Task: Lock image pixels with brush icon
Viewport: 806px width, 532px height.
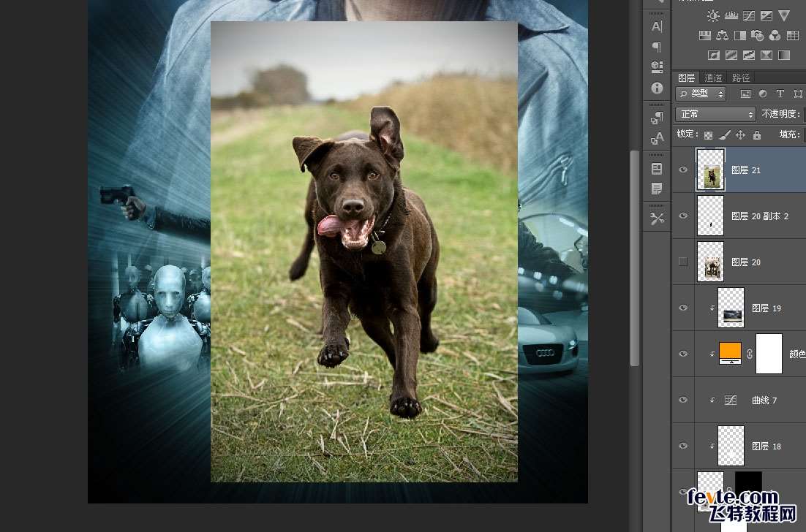Action: point(724,135)
